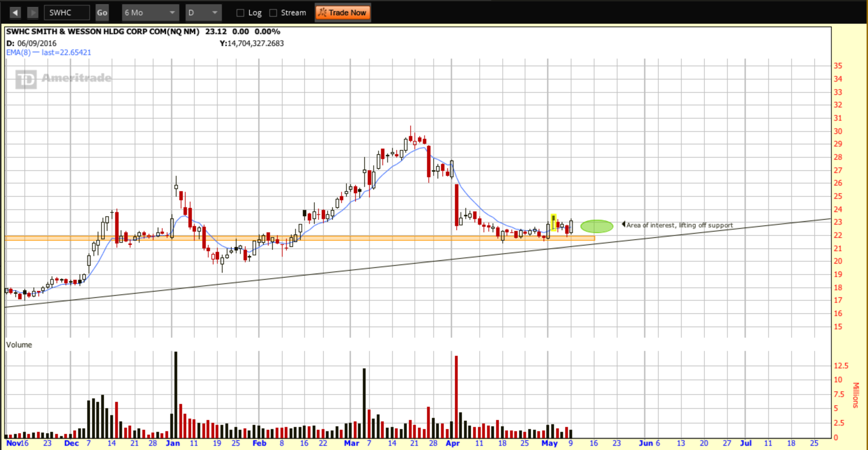Click the Volume section label
This screenshot has width=868, height=450.
pos(19,345)
